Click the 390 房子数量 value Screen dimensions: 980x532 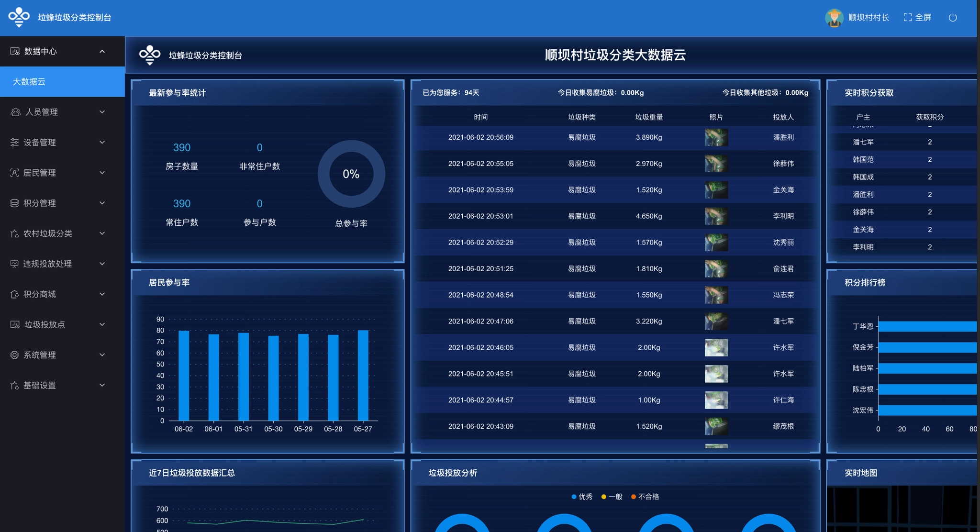tap(182, 147)
